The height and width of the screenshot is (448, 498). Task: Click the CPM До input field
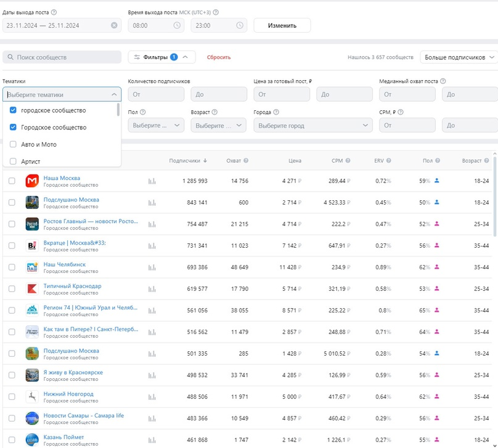(x=470, y=126)
